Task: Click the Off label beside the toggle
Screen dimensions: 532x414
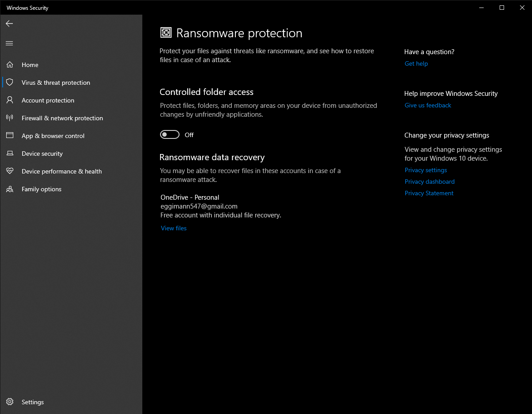Action: pyautogui.click(x=189, y=135)
